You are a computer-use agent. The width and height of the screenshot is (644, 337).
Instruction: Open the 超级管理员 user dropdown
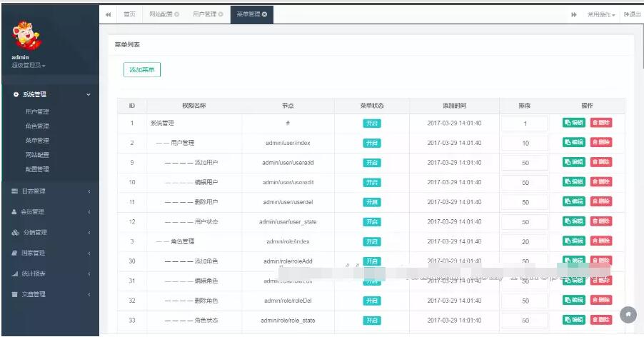tap(29, 65)
